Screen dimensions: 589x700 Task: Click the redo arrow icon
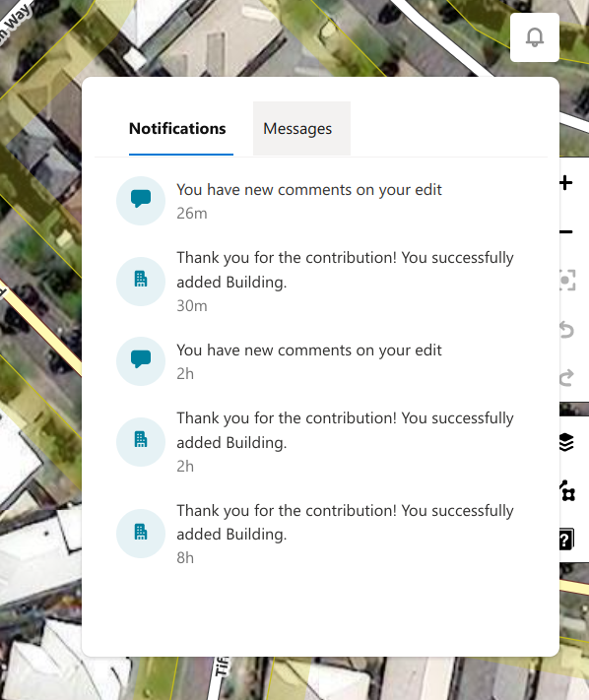click(566, 378)
